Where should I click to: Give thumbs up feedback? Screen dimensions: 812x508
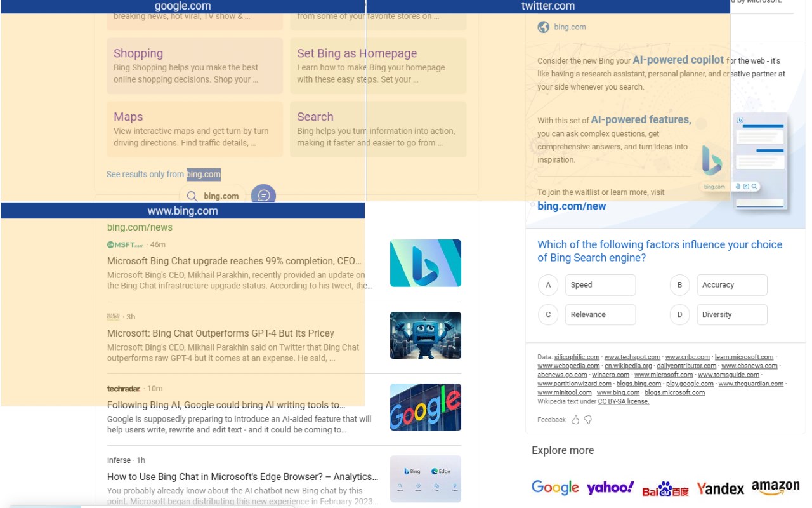pos(575,420)
